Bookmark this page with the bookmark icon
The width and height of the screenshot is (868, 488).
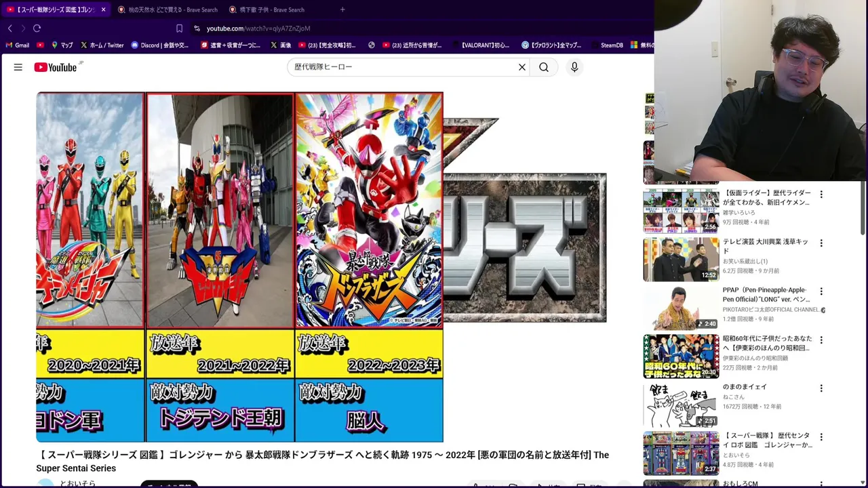(x=179, y=28)
